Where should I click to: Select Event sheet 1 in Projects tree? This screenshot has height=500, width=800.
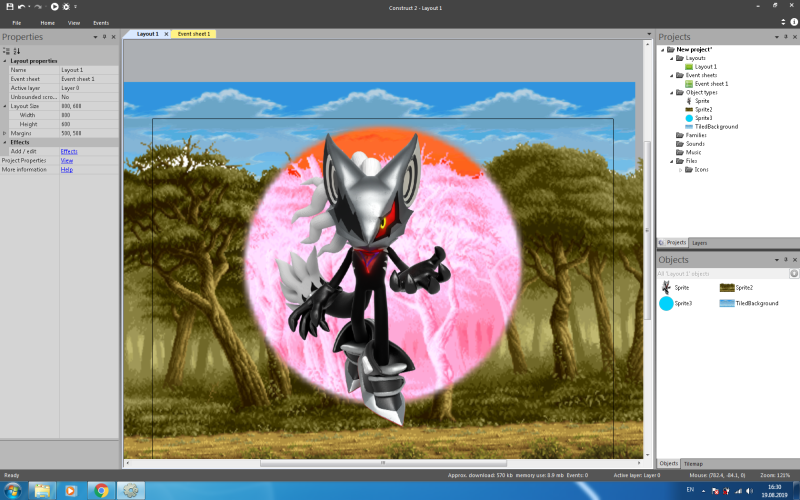(x=707, y=84)
